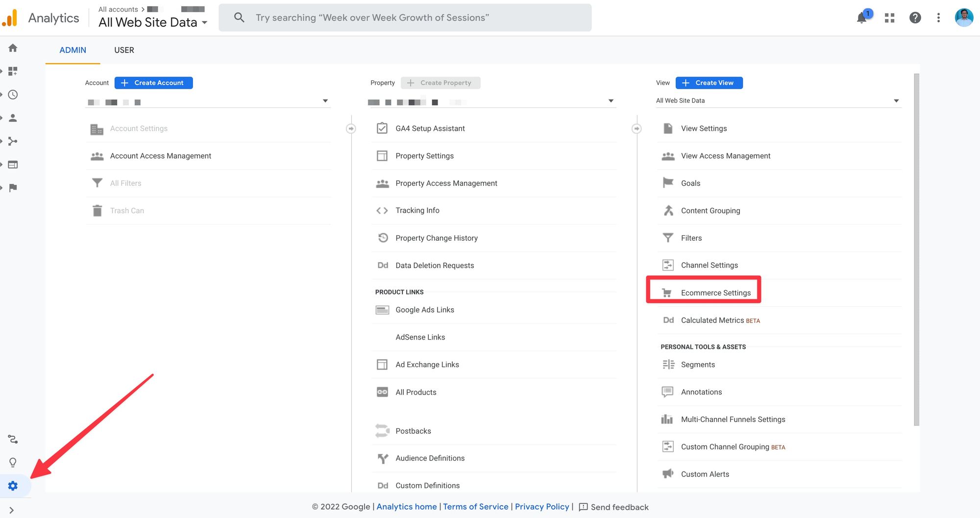Open the Behavior icon in sidebar
980x518 pixels.
[13, 165]
